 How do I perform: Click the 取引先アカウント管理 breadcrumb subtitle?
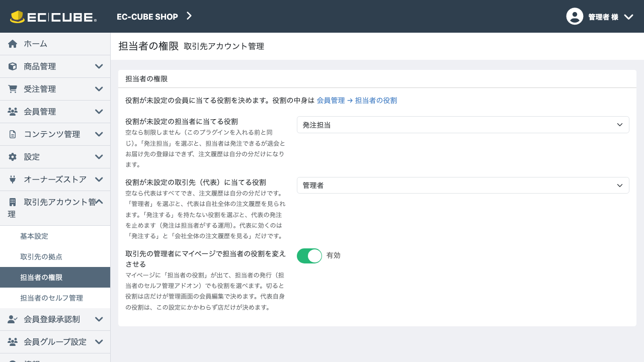pos(224,46)
